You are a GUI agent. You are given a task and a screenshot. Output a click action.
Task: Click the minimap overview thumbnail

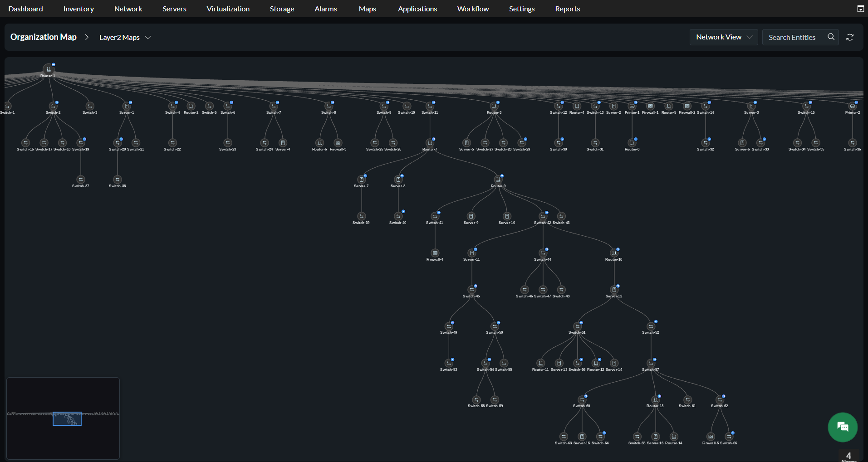tap(63, 418)
